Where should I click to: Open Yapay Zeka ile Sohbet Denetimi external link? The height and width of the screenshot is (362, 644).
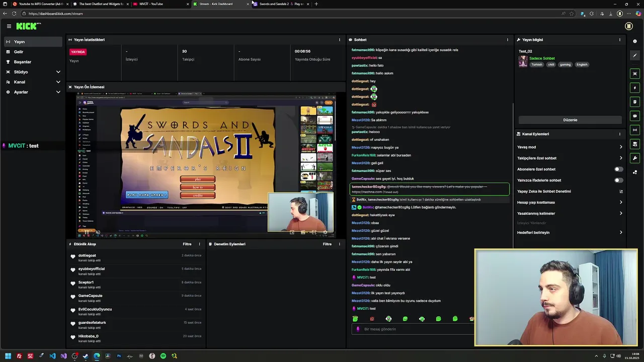click(x=621, y=192)
